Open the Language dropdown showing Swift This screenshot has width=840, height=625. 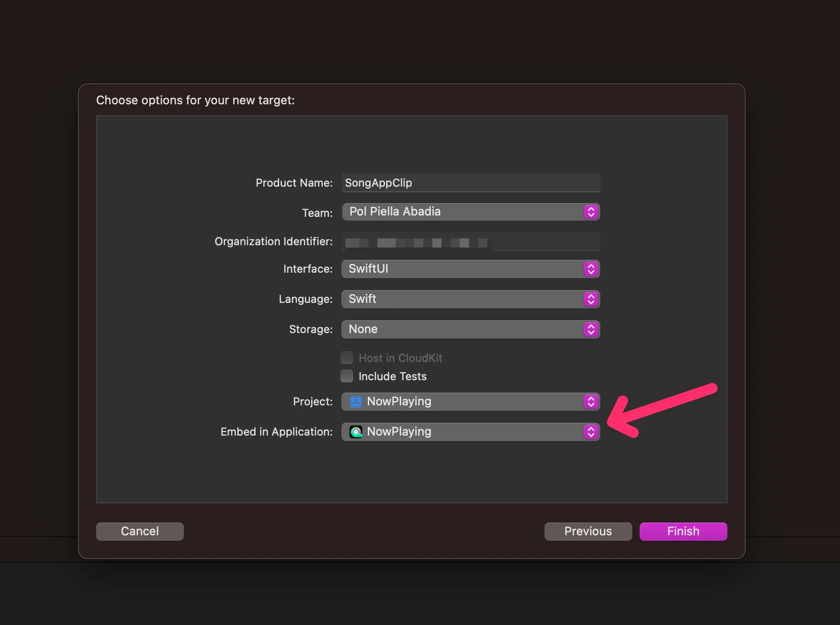(x=470, y=299)
